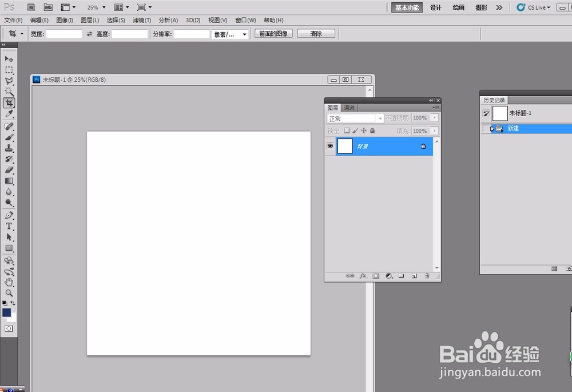Image resolution: width=572 pixels, height=392 pixels.
Task: Switch to the 通道 channels tab
Action: point(349,108)
